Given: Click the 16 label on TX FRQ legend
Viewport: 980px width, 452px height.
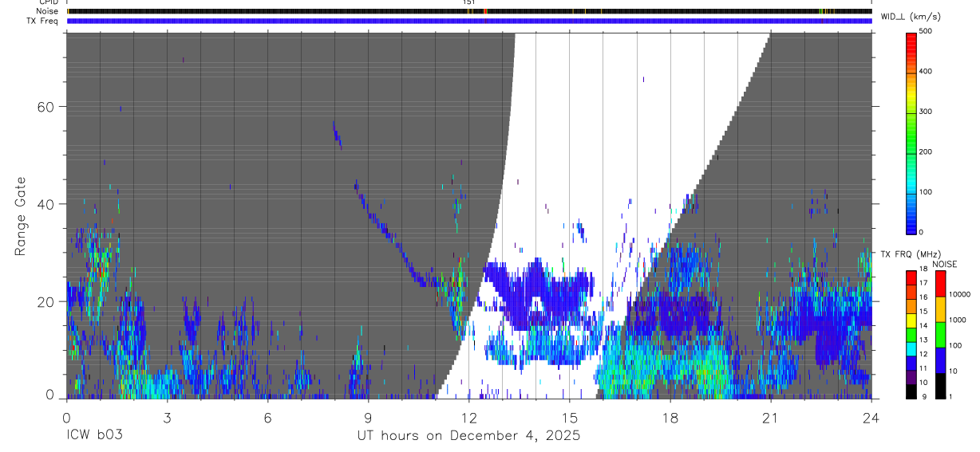Looking at the screenshot, I should (923, 297).
